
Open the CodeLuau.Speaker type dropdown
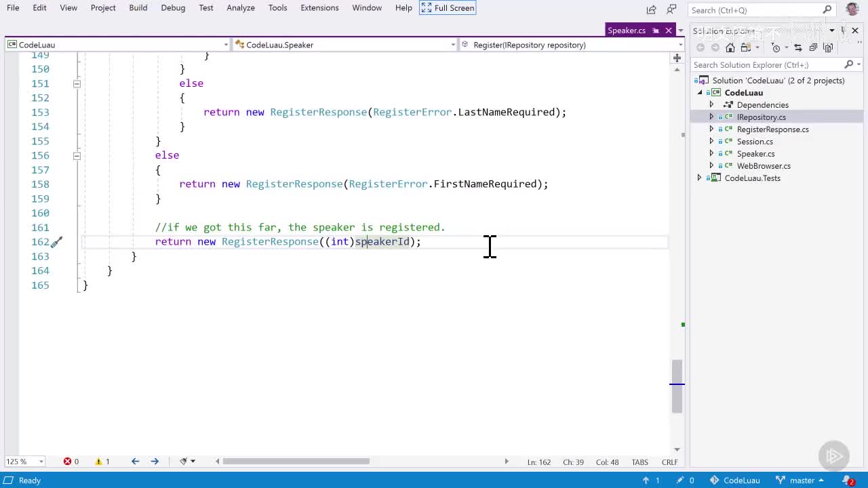(x=345, y=45)
